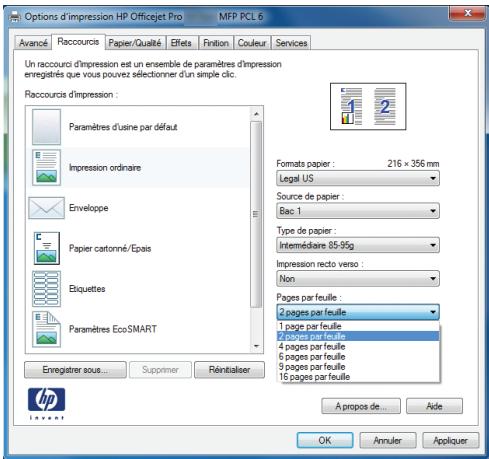Click the Paramètres d'usine par défaut icon
The width and height of the screenshot is (489, 459).
pos(46,127)
